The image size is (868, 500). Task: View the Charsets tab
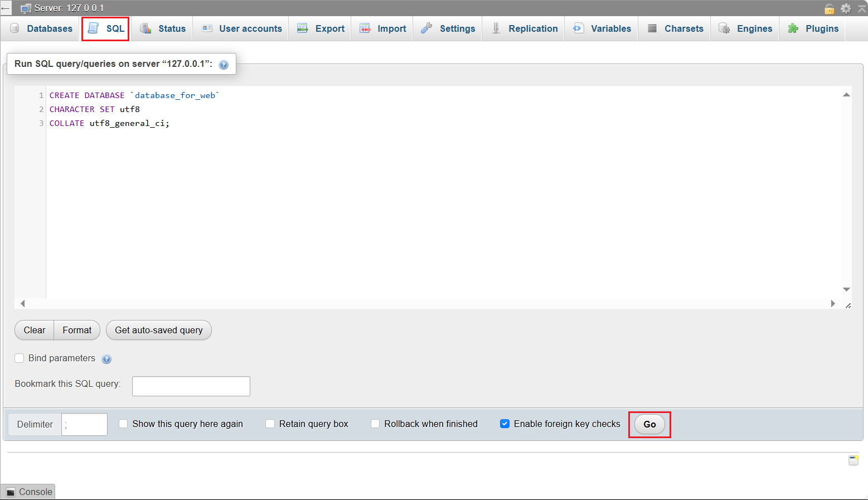[675, 29]
